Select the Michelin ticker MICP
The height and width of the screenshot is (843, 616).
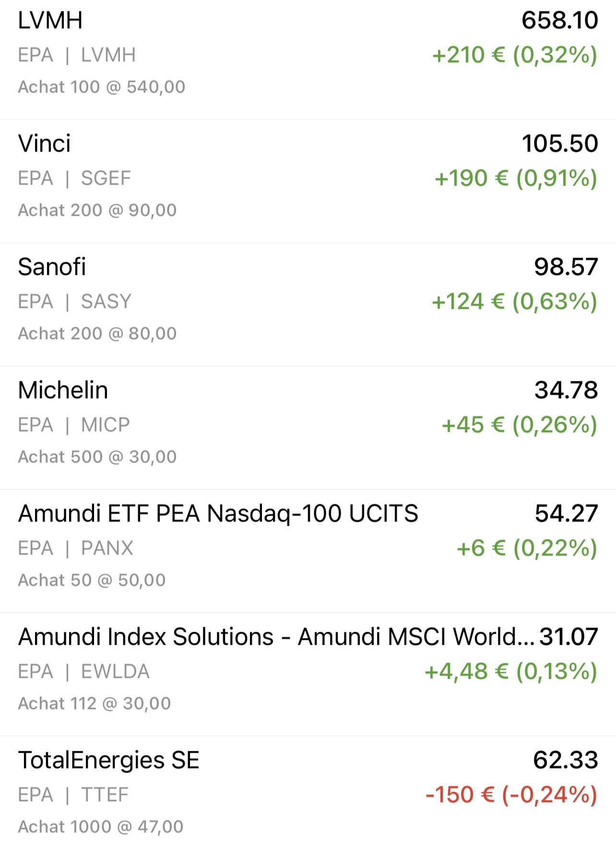(106, 425)
